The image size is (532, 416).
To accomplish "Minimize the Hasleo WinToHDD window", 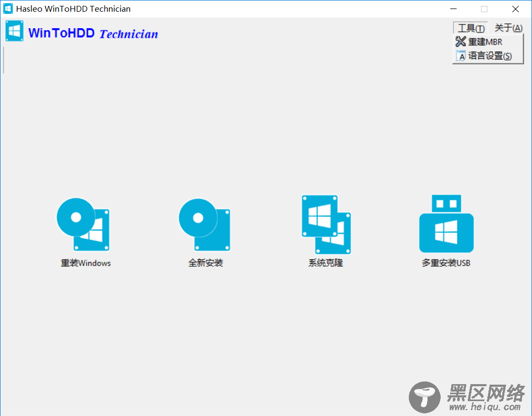I will [453, 9].
